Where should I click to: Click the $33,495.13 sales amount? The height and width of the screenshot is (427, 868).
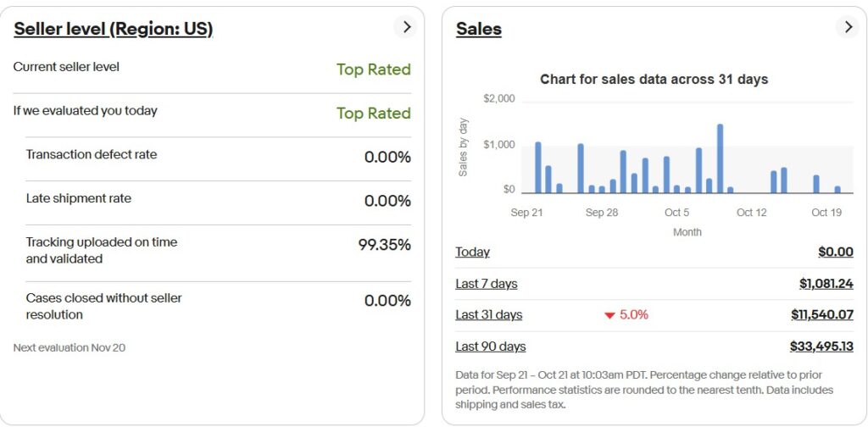[x=821, y=347]
